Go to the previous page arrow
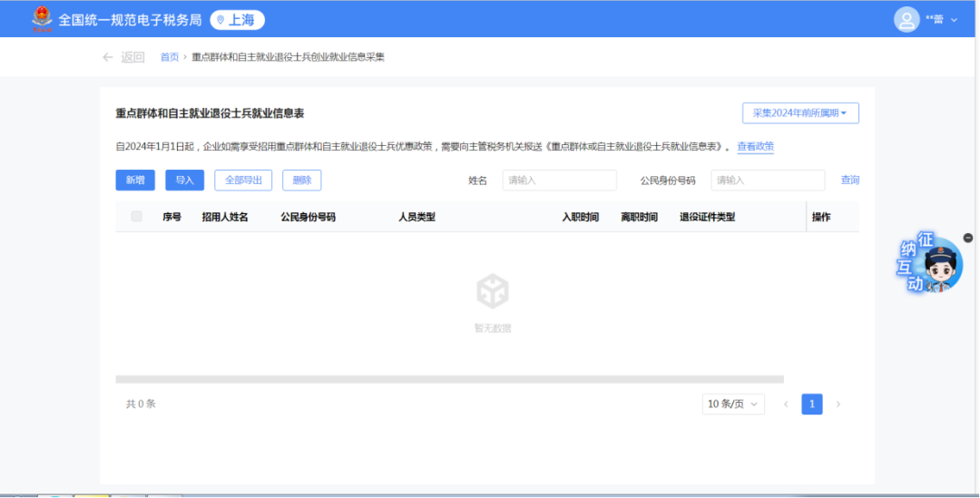Image resolution: width=980 pixels, height=498 pixels. [786, 405]
